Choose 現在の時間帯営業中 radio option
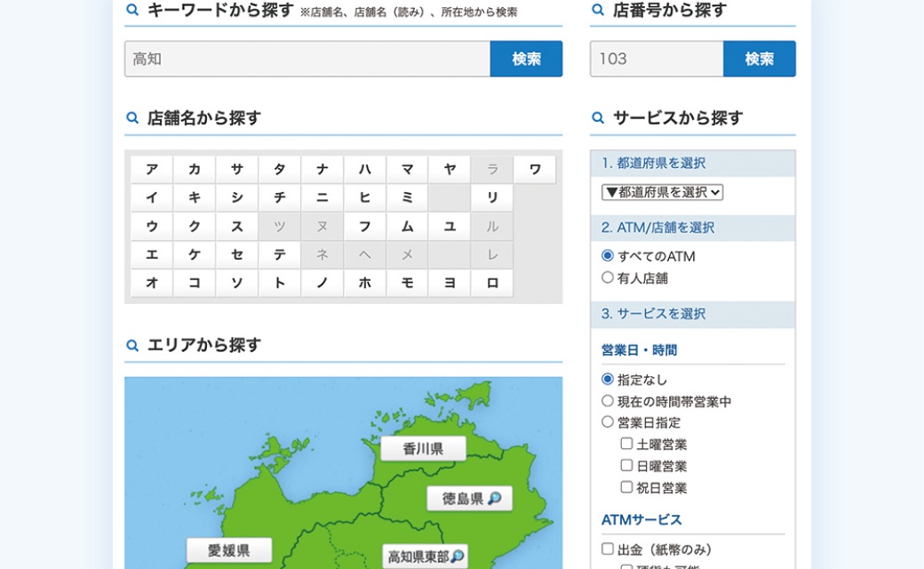Viewport: 924px width, 569px height. coord(608,401)
